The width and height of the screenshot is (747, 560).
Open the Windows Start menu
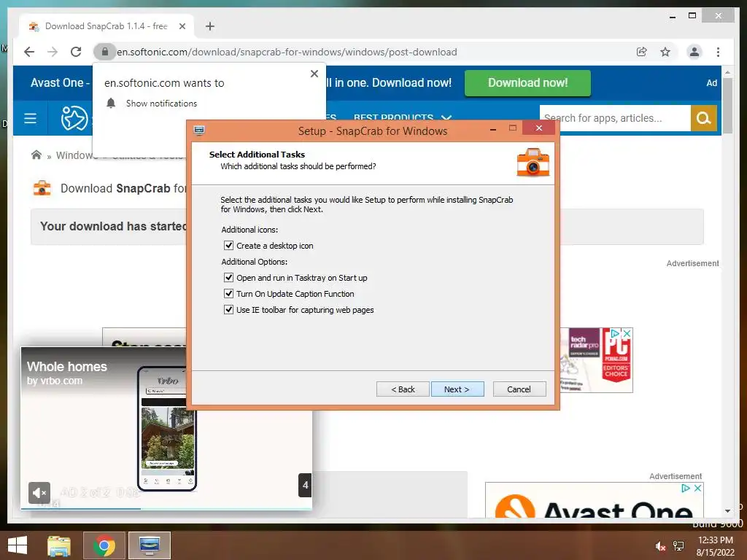18,545
